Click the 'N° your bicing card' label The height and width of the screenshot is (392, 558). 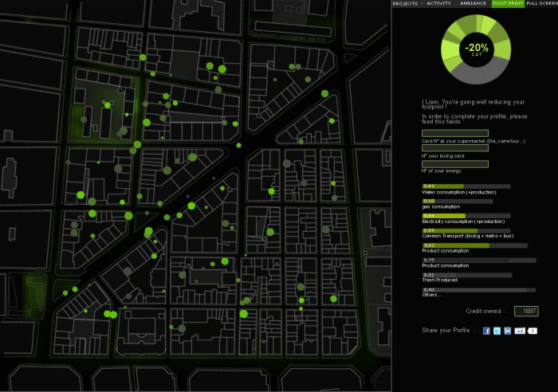tap(442, 156)
